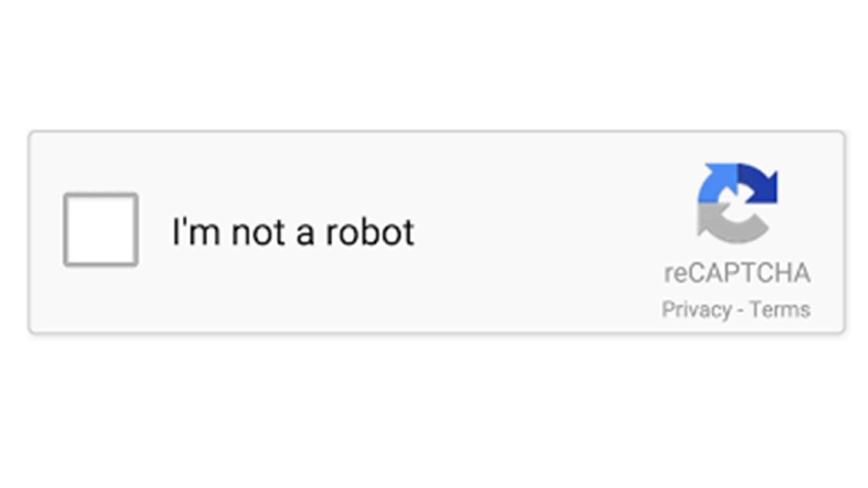Click the "I'm not a robot" label text
Image resolution: width=868 pixels, height=488 pixels.
(x=292, y=232)
